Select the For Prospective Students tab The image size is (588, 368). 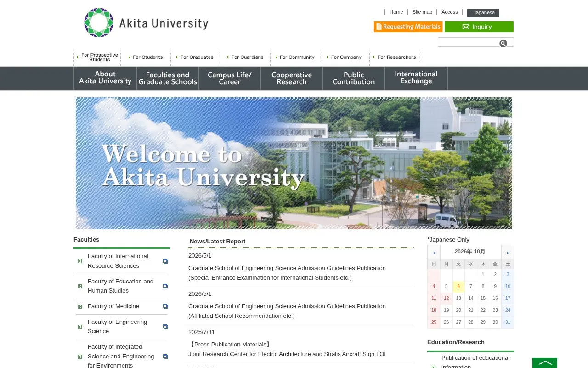[97, 57]
